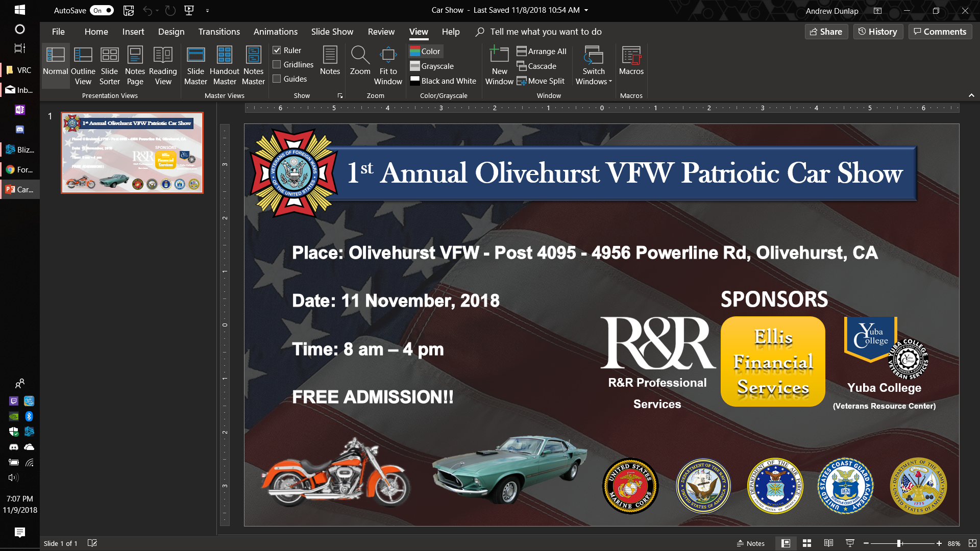Open Slide Sorter view
The height and width of the screenshot is (551, 980).
coord(109,66)
